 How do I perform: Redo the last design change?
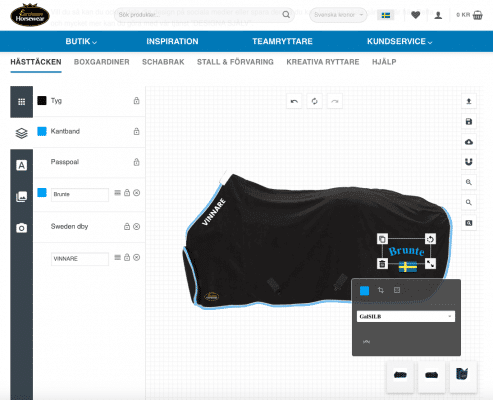click(x=335, y=101)
